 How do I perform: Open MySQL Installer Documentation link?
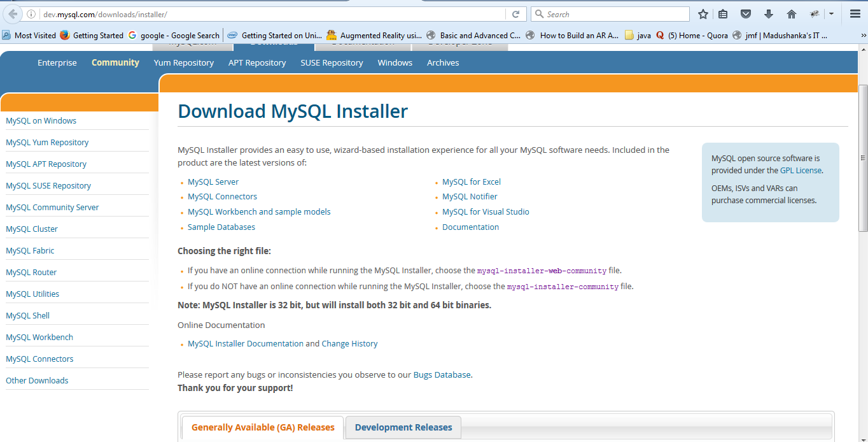246,344
